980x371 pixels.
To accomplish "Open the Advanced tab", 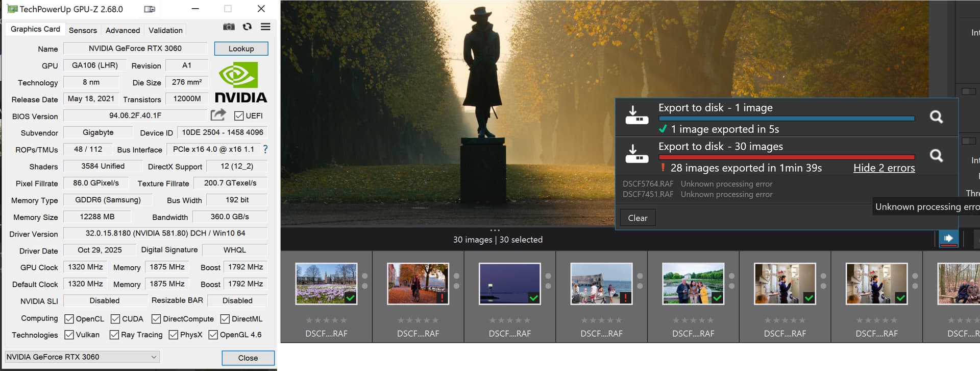I will [x=122, y=30].
